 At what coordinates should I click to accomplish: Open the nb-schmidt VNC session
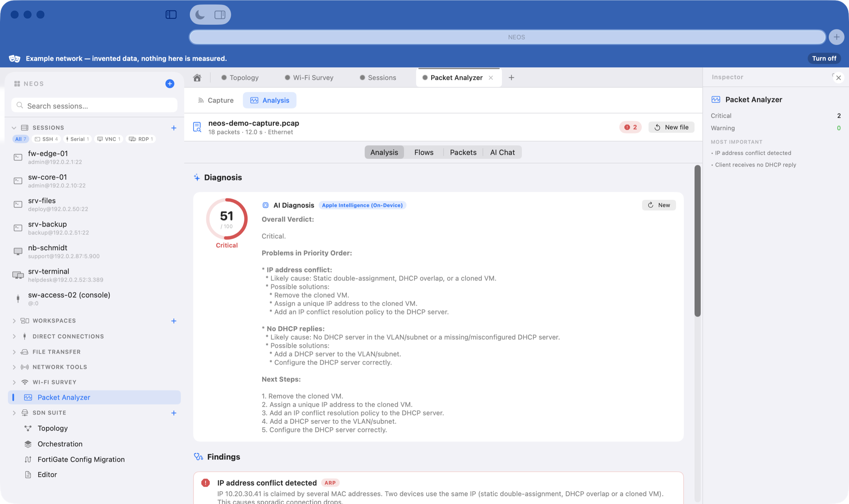(94, 251)
